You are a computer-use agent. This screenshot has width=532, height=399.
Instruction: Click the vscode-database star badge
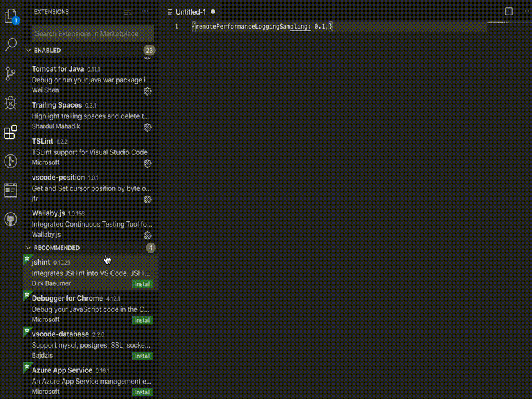27,331
